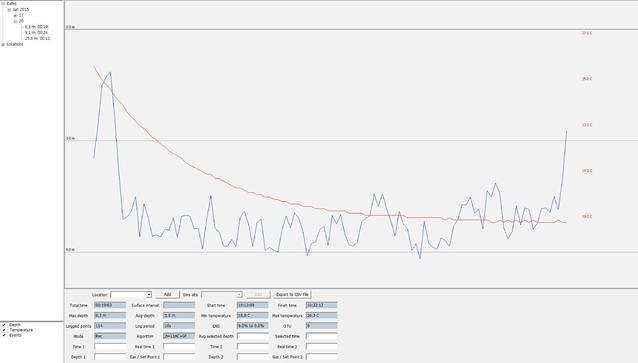The width and height of the screenshot is (638, 363).
Task: Click the Min temperature field
Action: (252, 315)
